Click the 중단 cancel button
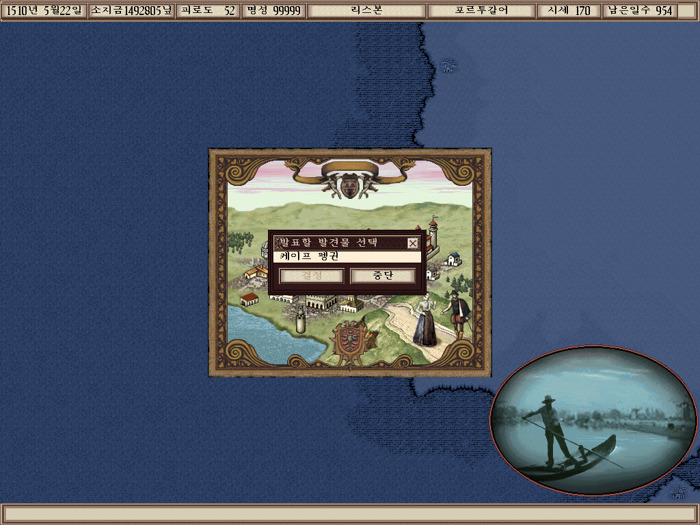This screenshot has width=700, height=525. [383, 276]
